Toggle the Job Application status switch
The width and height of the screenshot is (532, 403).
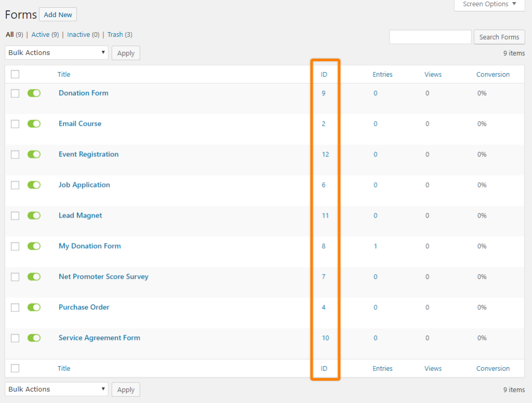[x=34, y=185]
